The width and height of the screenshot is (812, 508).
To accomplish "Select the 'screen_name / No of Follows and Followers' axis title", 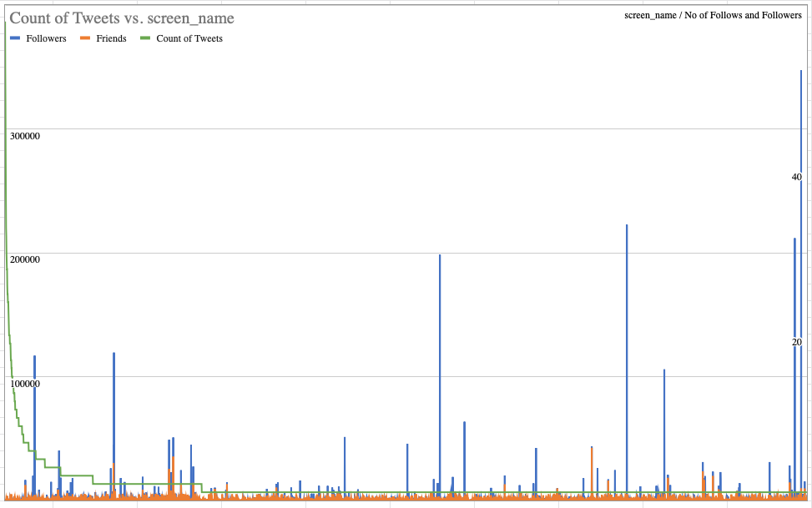I will [713, 15].
